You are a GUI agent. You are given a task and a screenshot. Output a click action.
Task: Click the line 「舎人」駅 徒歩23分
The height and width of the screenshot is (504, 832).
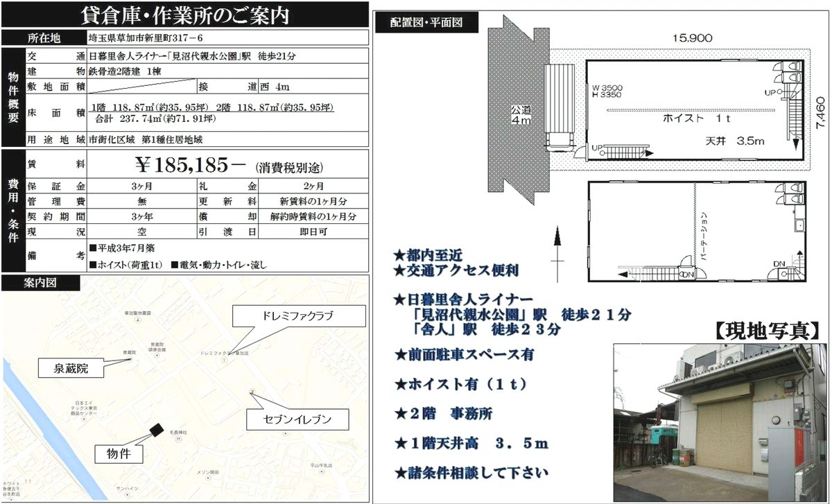486,329
